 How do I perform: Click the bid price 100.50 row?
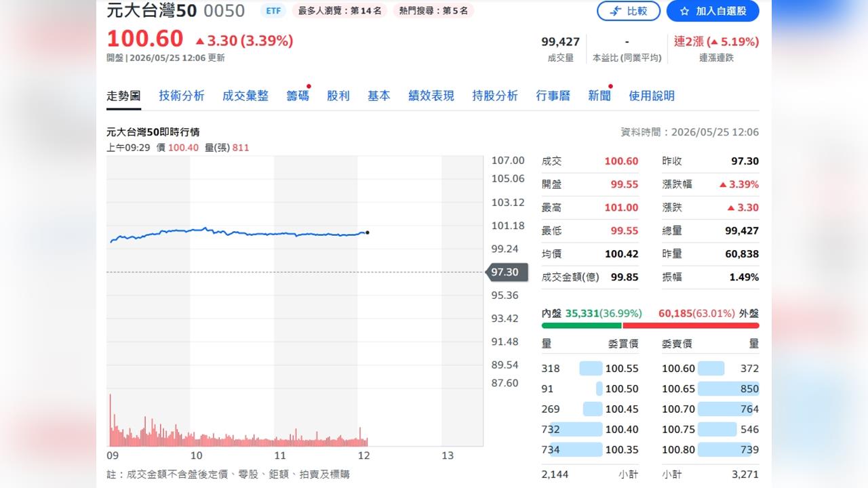[x=590, y=389]
